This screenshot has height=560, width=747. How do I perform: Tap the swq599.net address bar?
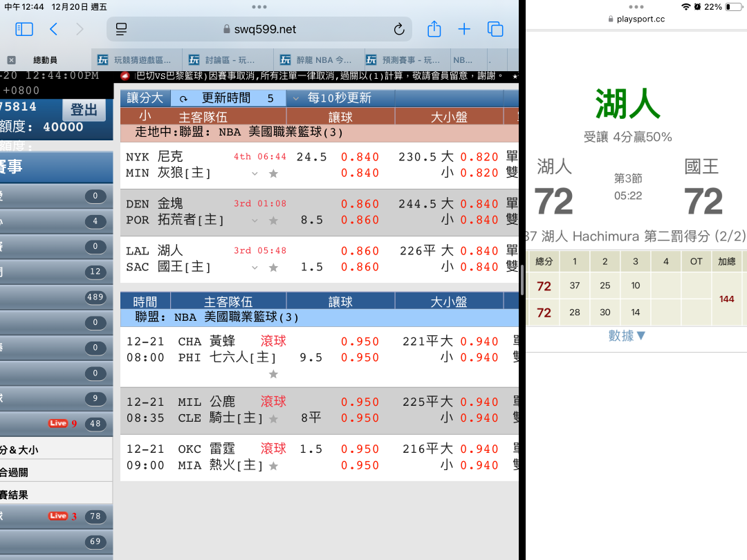pos(259,30)
